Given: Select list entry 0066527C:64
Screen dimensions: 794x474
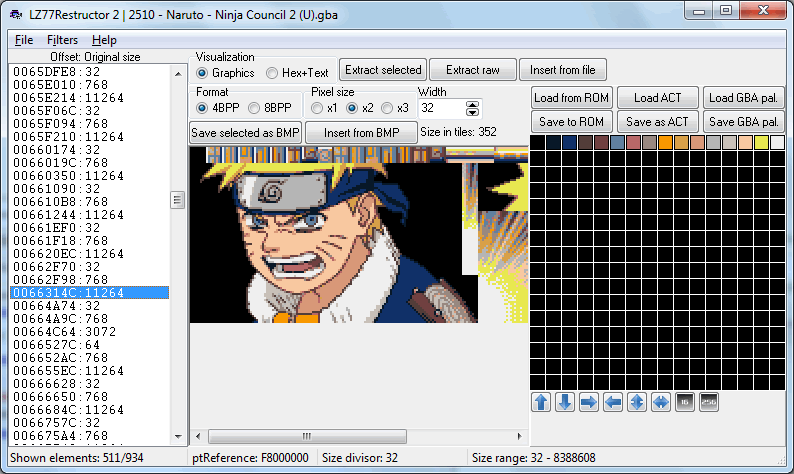Looking at the screenshot, I should click(89, 345).
